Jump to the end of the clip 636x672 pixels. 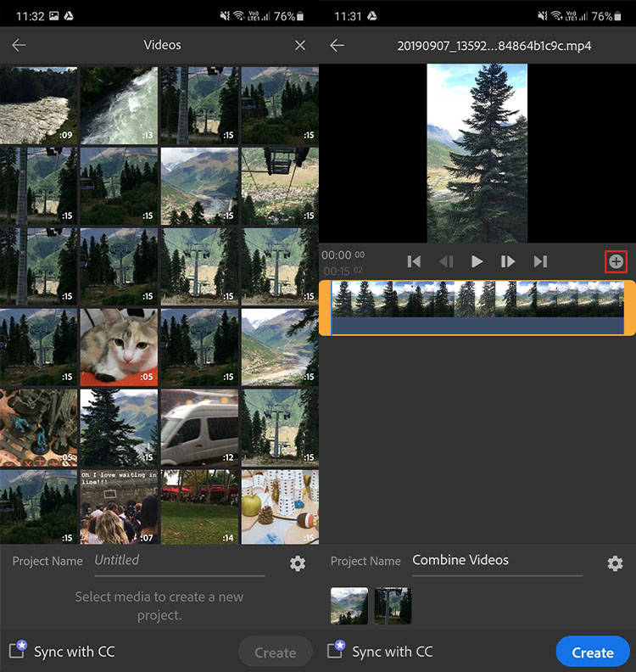[540, 261]
